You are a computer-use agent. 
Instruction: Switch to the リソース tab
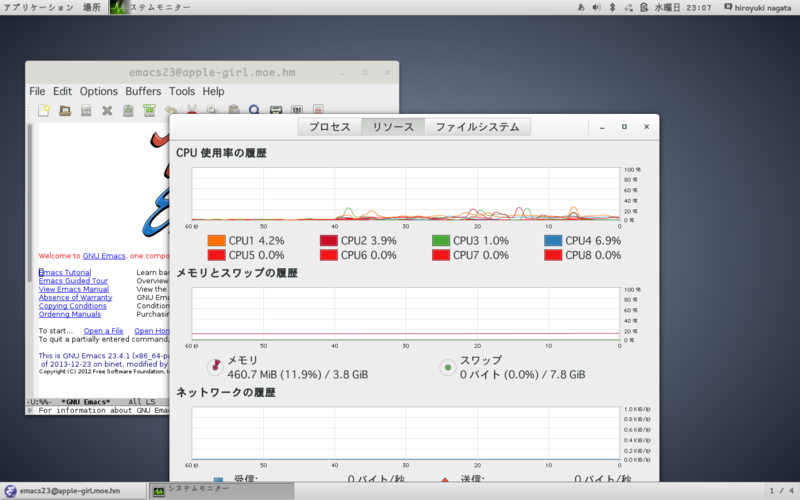coord(393,127)
